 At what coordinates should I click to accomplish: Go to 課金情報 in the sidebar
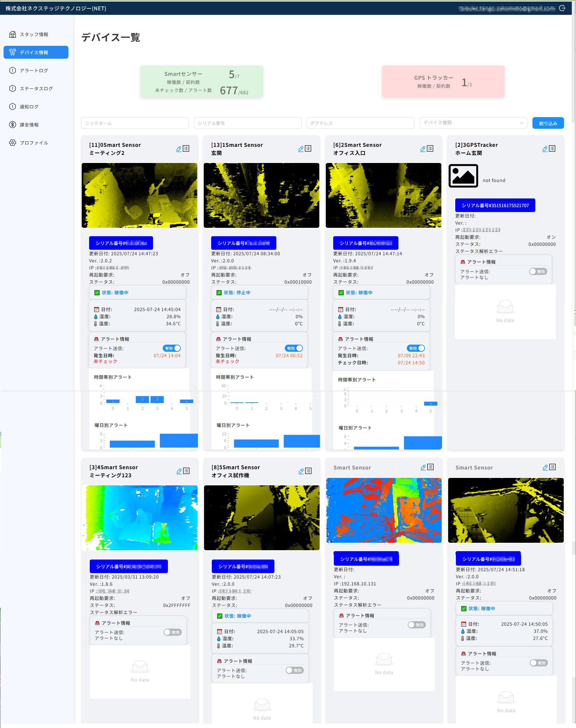coord(29,125)
